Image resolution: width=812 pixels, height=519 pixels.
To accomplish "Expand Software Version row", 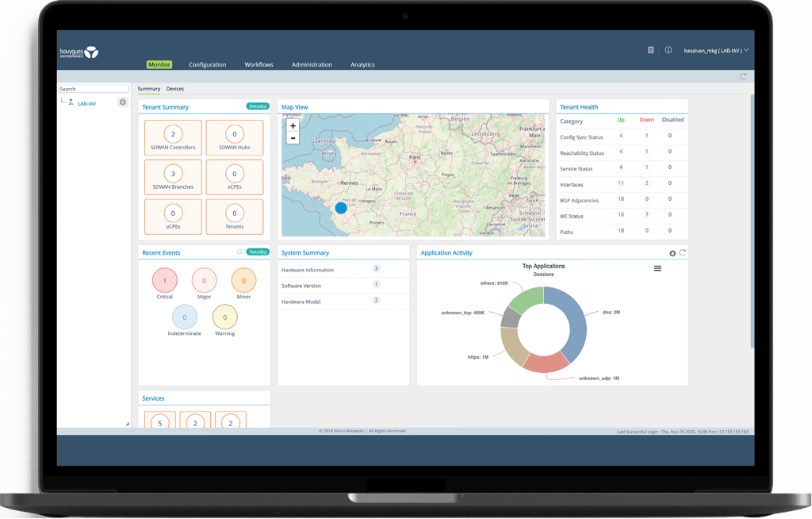I will pyautogui.click(x=343, y=286).
